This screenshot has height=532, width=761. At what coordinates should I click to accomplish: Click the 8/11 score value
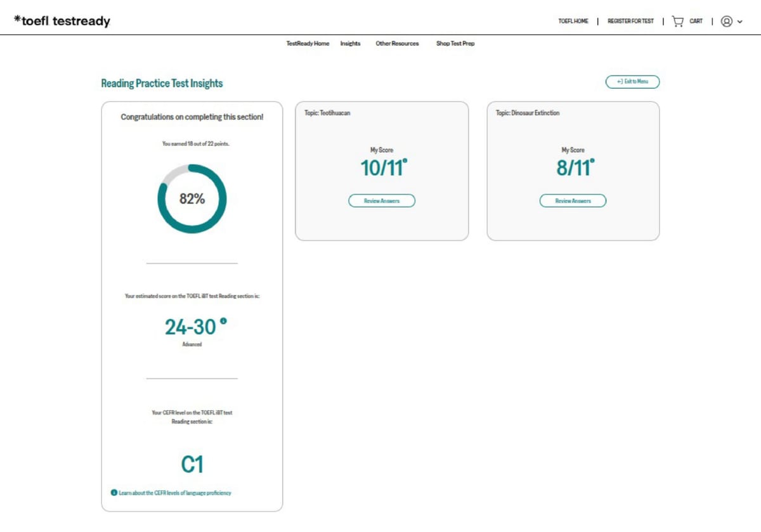573,168
